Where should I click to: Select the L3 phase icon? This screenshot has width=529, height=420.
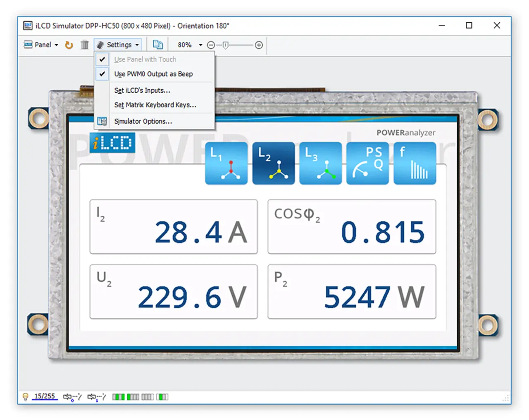click(x=320, y=163)
